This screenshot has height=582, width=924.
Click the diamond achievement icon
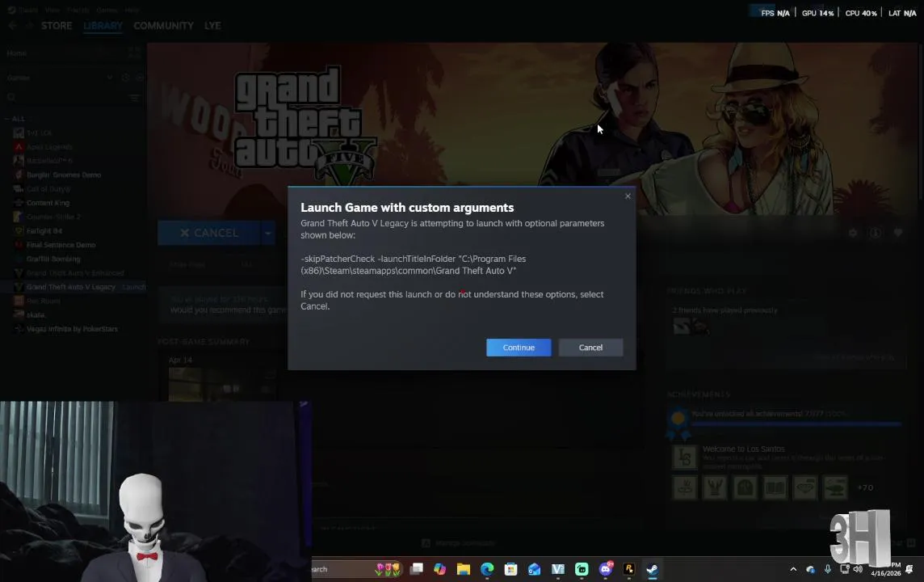[x=805, y=487]
